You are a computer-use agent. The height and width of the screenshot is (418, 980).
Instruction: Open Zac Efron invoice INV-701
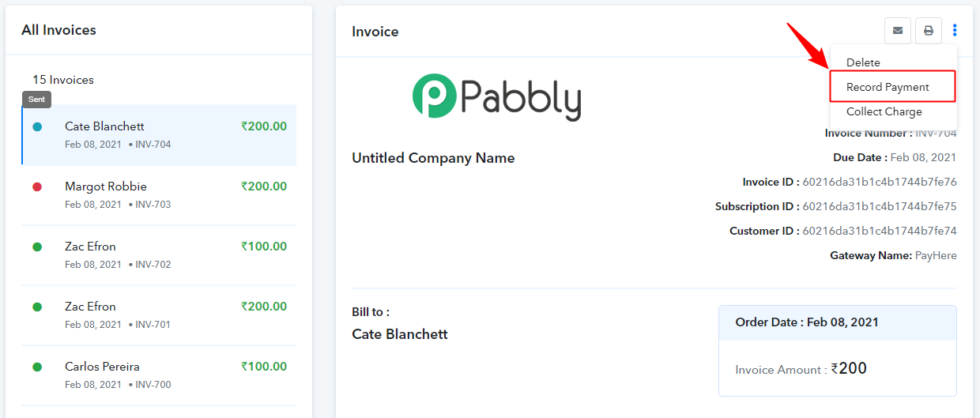tap(159, 315)
